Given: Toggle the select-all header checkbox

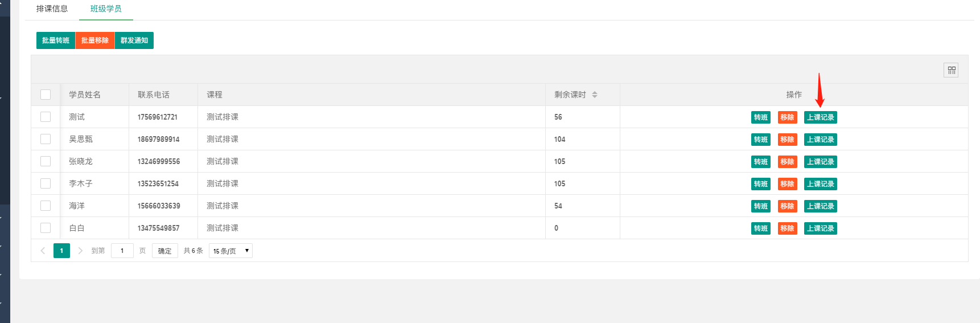Looking at the screenshot, I should pyautogui.click(x=46, y=95).
